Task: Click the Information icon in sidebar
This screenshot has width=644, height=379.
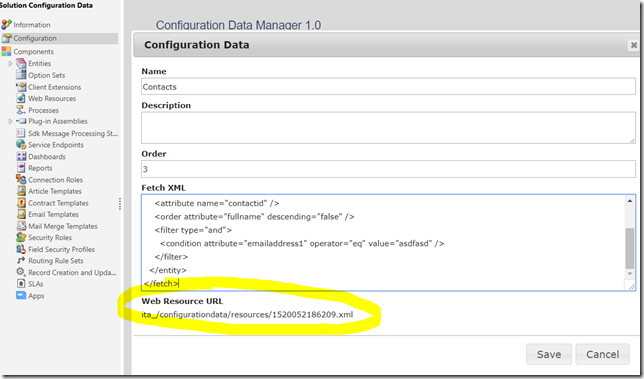Action: point(6,25)
